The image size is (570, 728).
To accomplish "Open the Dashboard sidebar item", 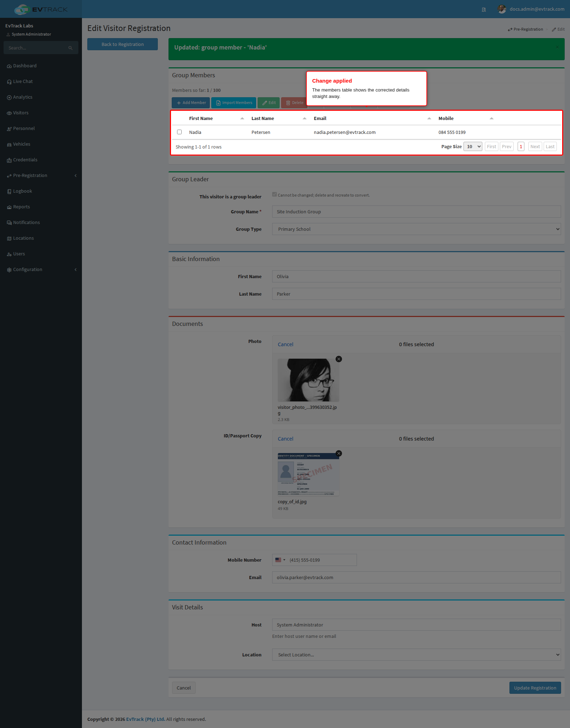I will pos(22,66).
